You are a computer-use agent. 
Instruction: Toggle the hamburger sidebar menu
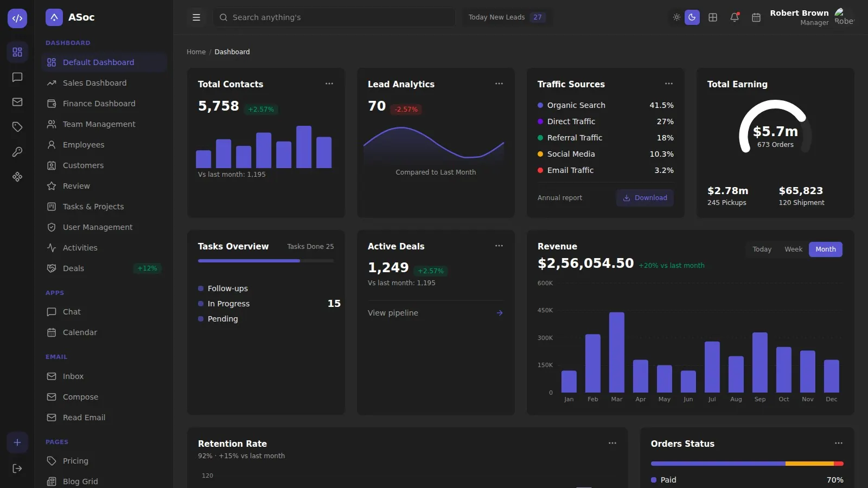pos(196,17)
